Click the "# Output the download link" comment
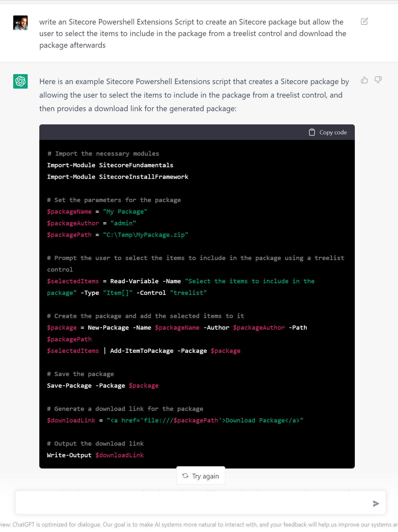This screenshot has width=398, height=532. tap(95, 444)
